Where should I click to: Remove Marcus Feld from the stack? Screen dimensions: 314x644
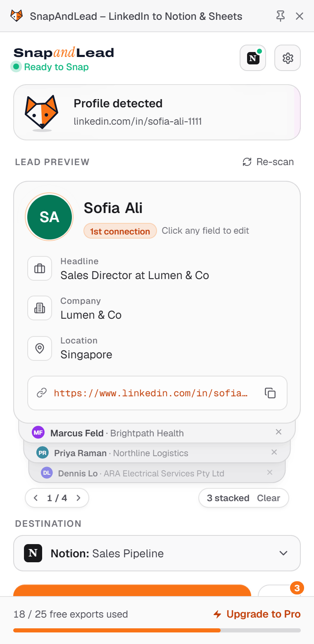pos(278,432)
